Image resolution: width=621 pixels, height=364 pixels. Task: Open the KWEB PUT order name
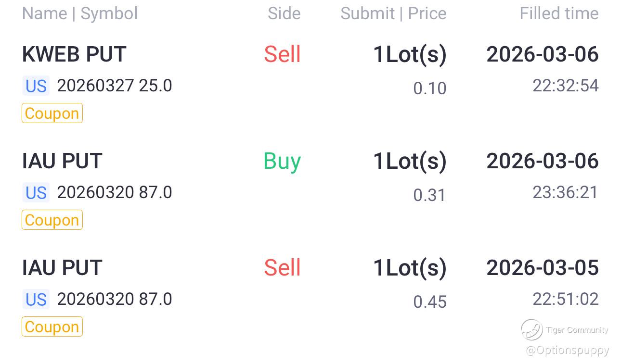click(x=74, y=54)
